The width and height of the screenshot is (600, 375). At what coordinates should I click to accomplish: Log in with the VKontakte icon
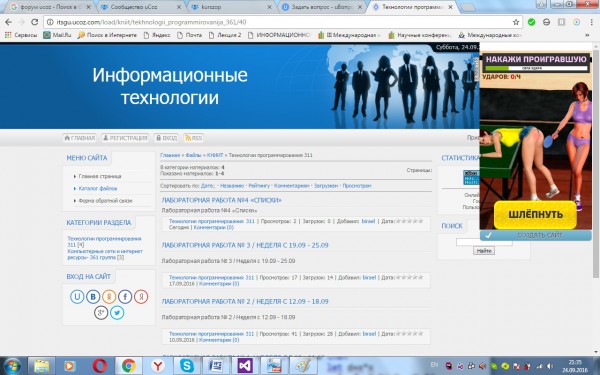[93, 297]
